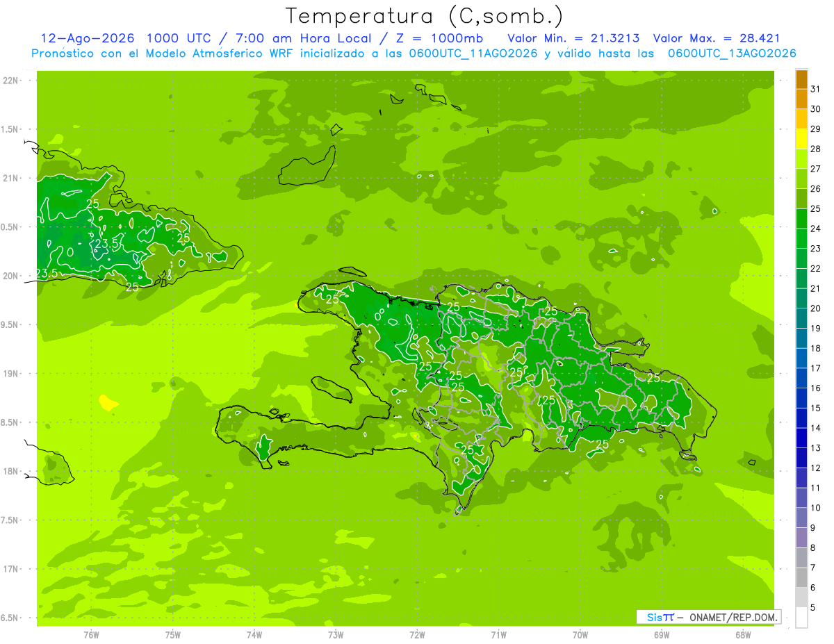Select the "0600UTC_11AGO2026" initialization time
Screen dimensions: 834x644
click(x=473, y=53)
